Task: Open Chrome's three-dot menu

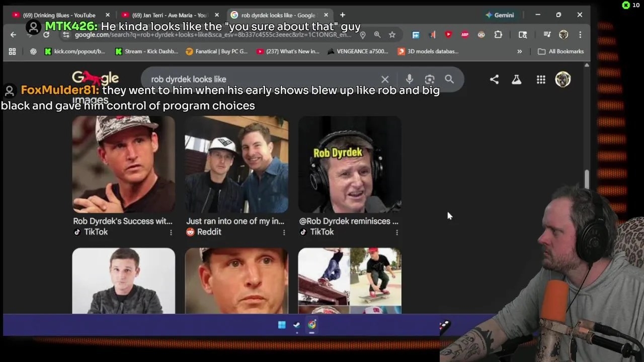Action: [x=580, y=35]
